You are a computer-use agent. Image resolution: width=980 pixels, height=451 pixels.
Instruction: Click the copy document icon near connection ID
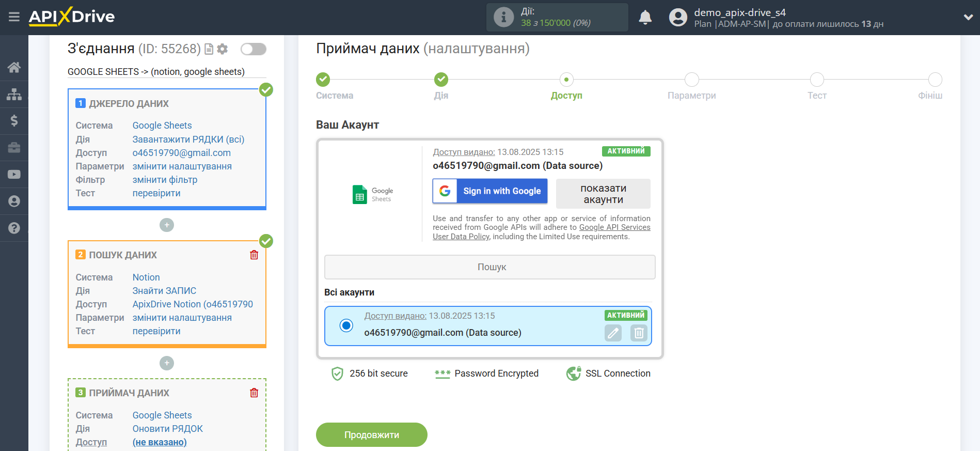[x=209, y=49]
